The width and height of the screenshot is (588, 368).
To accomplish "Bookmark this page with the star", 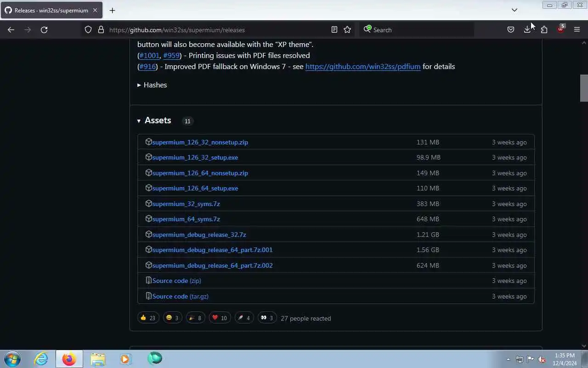I will point(347,30).
